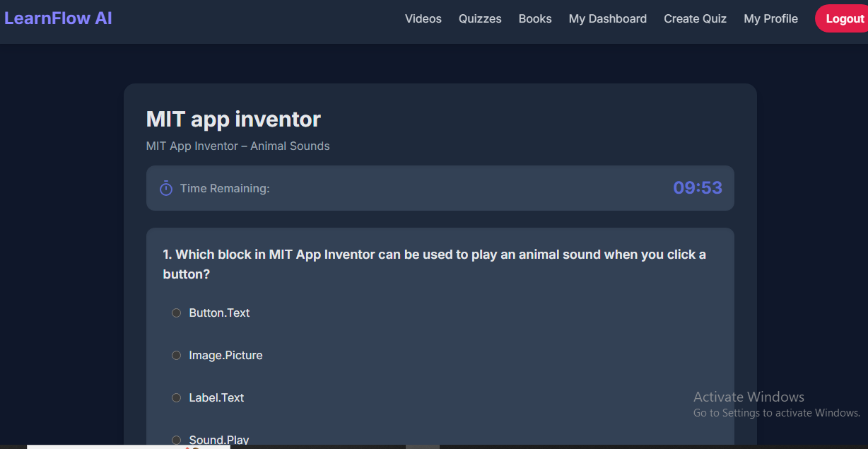This screenshot has height=449, width=868.
Task: Choose the Image.Picture answer
Action: [177, 356]
